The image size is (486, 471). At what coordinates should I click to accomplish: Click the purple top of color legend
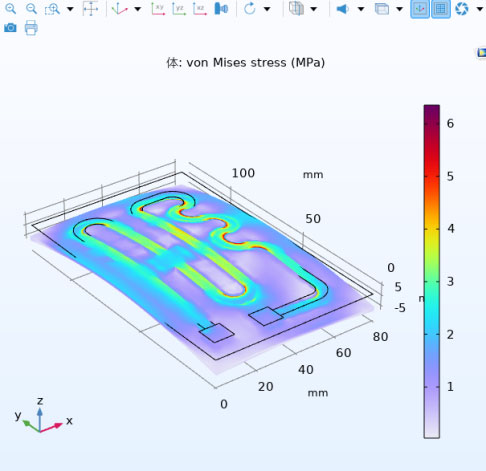432,112
